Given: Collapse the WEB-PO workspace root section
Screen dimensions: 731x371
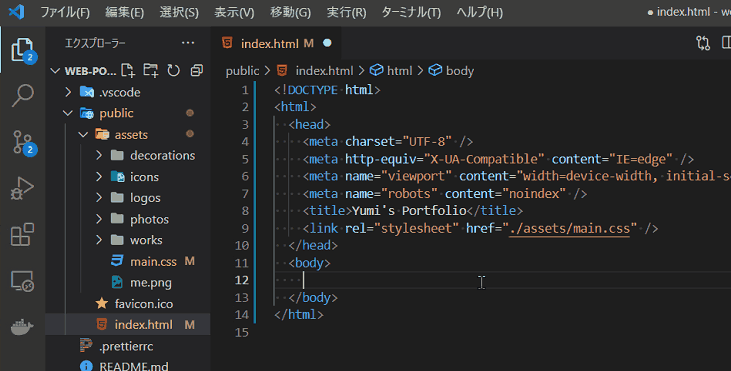Looking at the screenshot, I should (x=55, y=71).
